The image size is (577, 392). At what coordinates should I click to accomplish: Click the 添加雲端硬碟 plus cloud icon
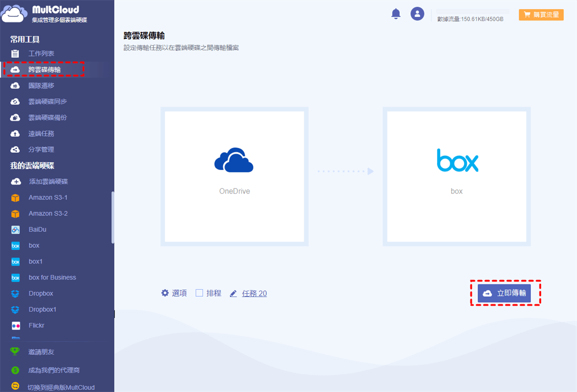pos(16,182)
